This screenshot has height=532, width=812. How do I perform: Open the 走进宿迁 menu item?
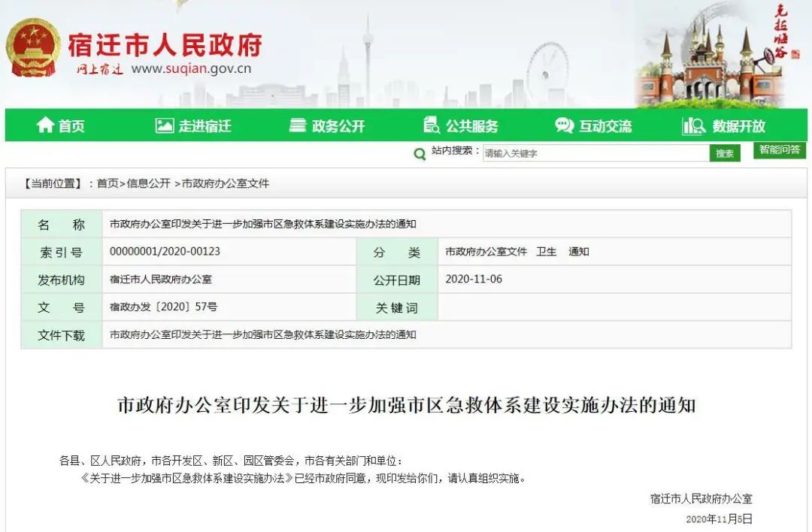[205, 125]
